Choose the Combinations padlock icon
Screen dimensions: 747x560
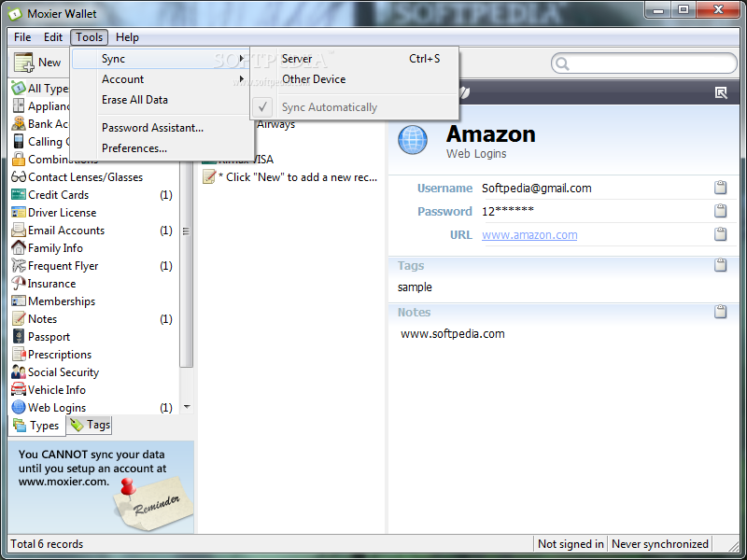tap(19, 159)
